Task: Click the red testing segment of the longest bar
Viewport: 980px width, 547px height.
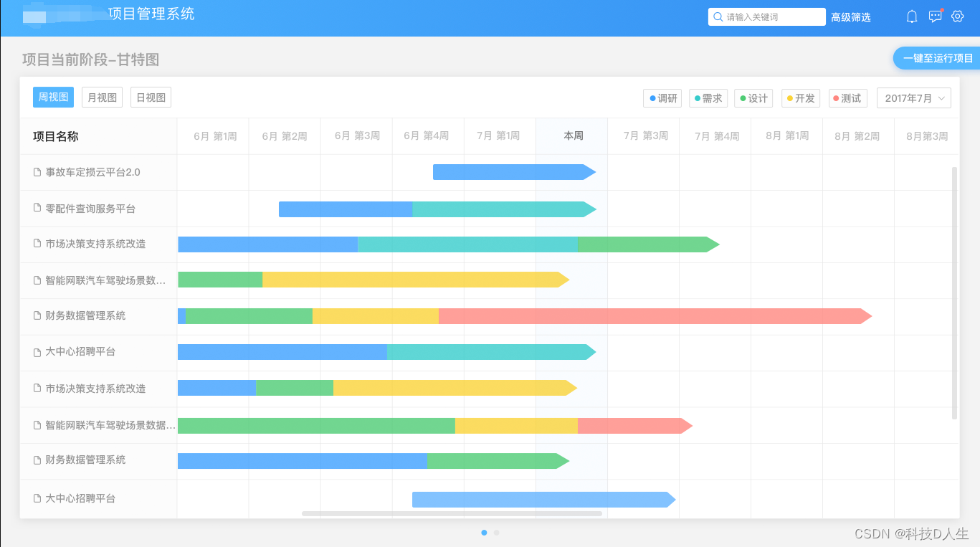Action: coord(655,316)
